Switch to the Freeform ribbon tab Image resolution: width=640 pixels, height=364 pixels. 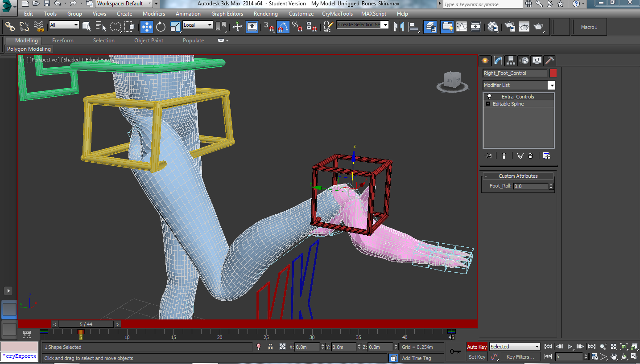(x=62, y=40)
